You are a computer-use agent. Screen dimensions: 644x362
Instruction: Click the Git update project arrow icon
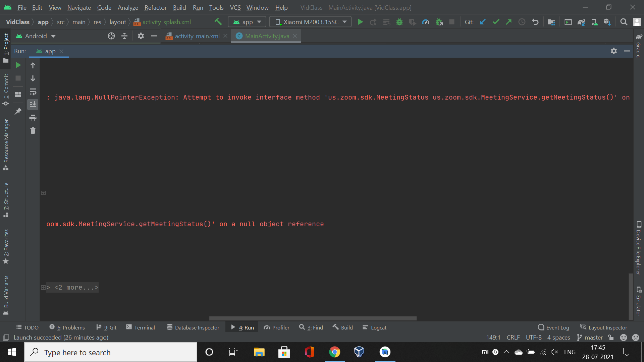click(x=483, y=22)
